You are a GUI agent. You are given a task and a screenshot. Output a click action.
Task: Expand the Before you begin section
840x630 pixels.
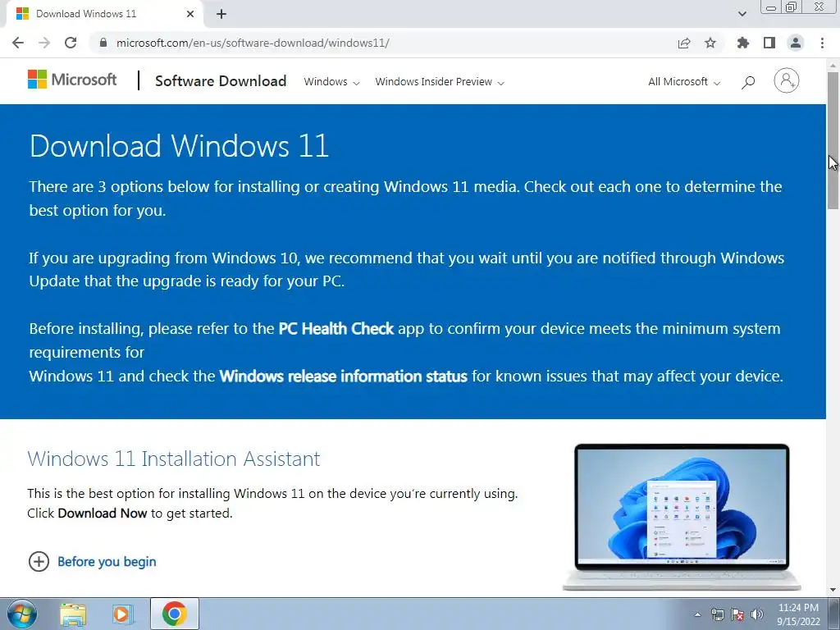[x=92, y=561]
